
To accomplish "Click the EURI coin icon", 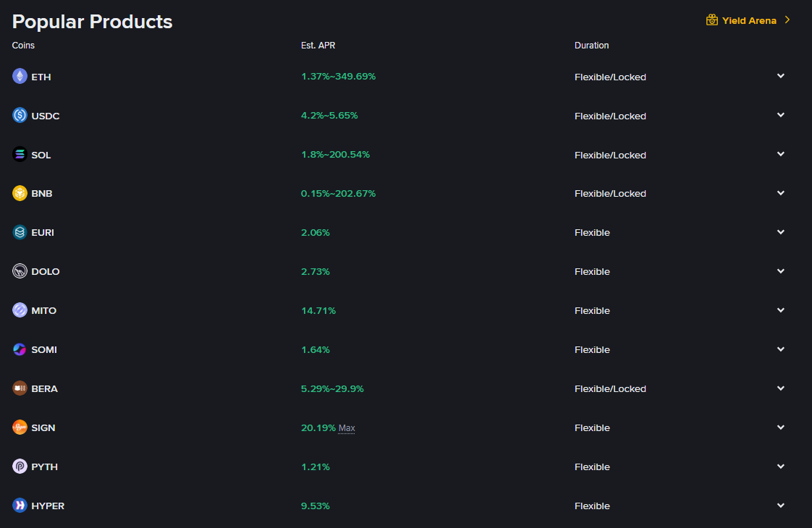I will (x=20, y=233).
